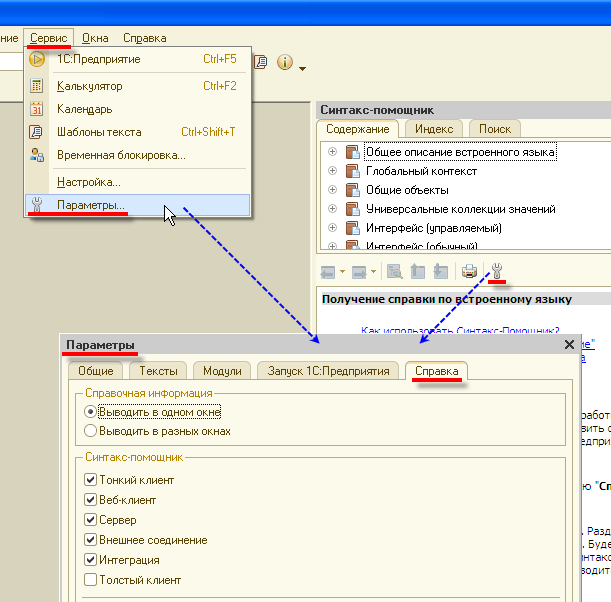Click book icon of Глобальный контекст
The image size is (611, 602).
[x=353, y=171]
